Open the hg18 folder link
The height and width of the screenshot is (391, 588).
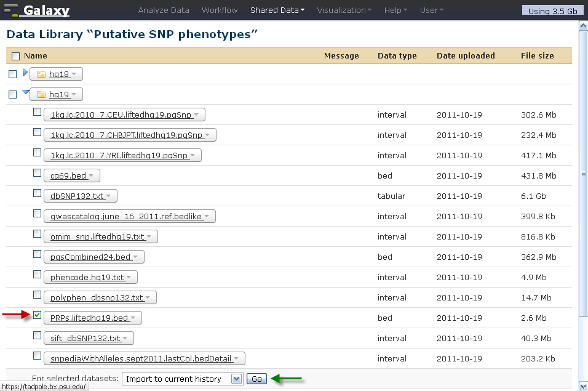coord(59,75)
